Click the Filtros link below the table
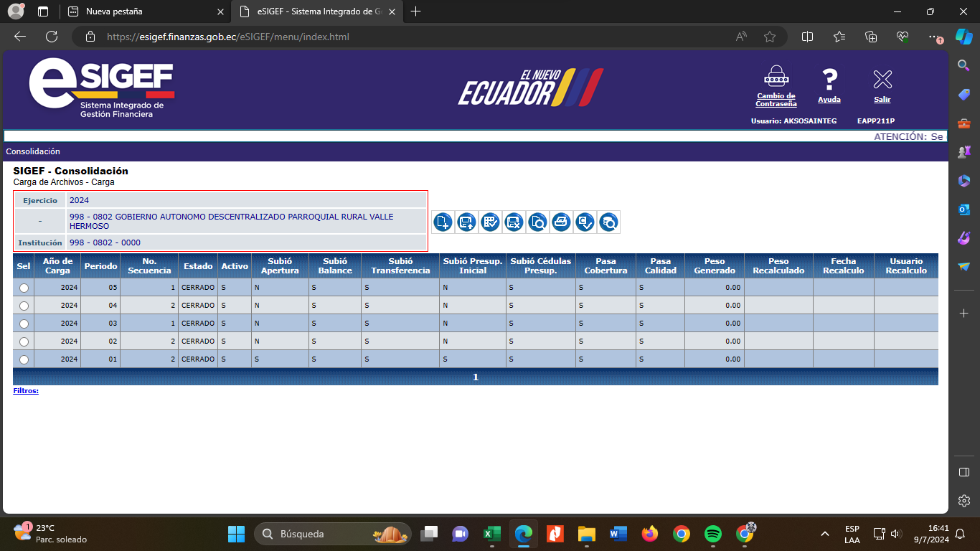This screenshot has width=980, height=551. point(26,391)
